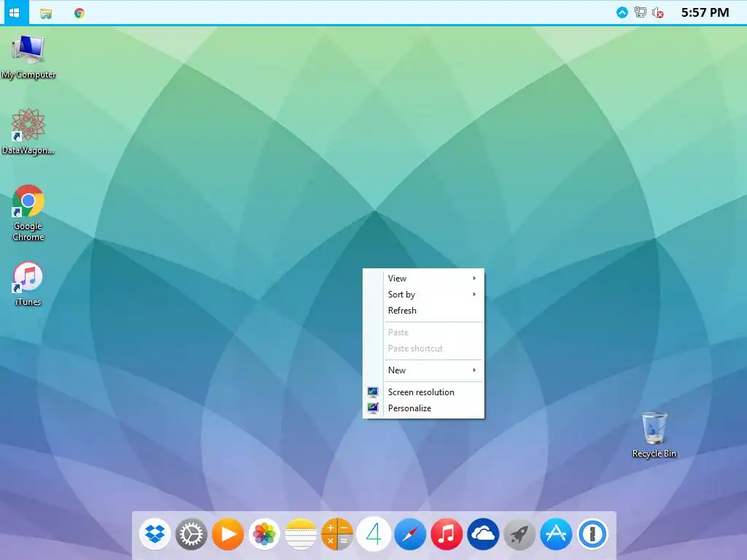The height and width of the screenshot is (560, 747).
Task: Select the iTunes desktop shortcut
Action: 28,284
